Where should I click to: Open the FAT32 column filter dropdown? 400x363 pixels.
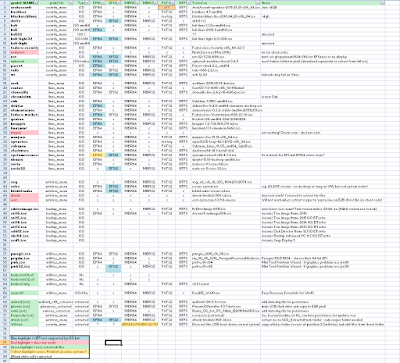point(173,3)
